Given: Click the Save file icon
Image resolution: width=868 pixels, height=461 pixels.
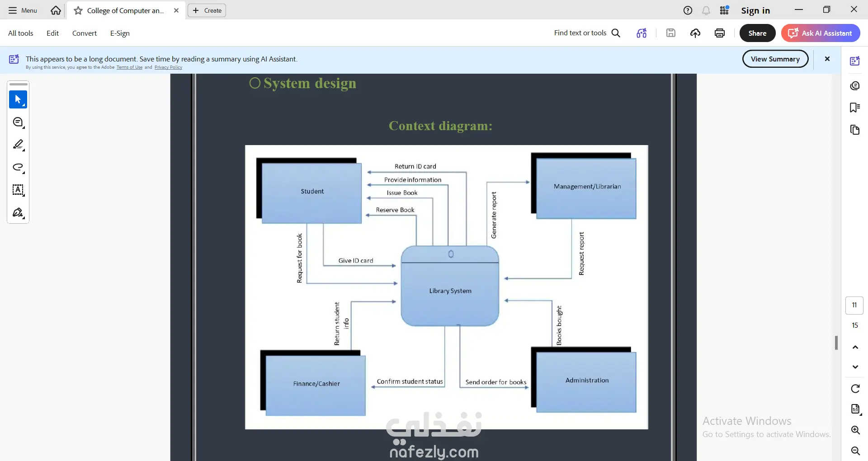Looking at the screenshot, I should pos(671,33).
